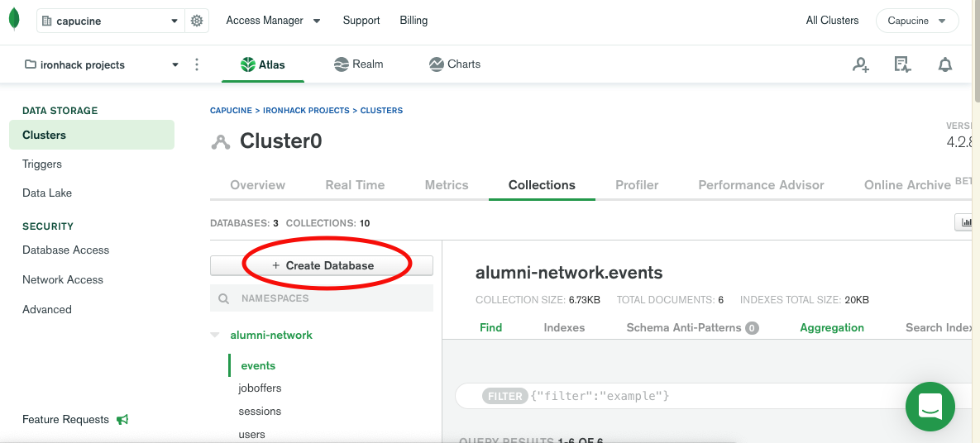Open the Charts tab
Screen dimensions: 980x443
[x=455, y=64]
